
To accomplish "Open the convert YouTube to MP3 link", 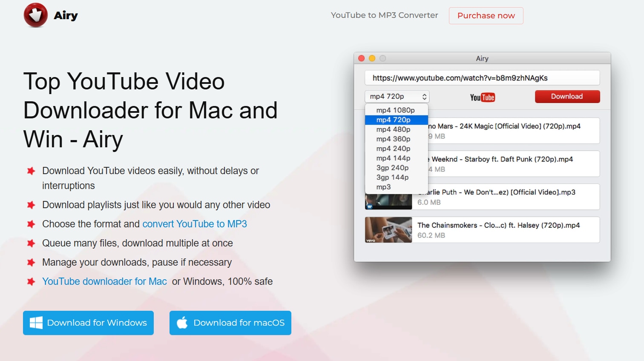I will [195, 224].
